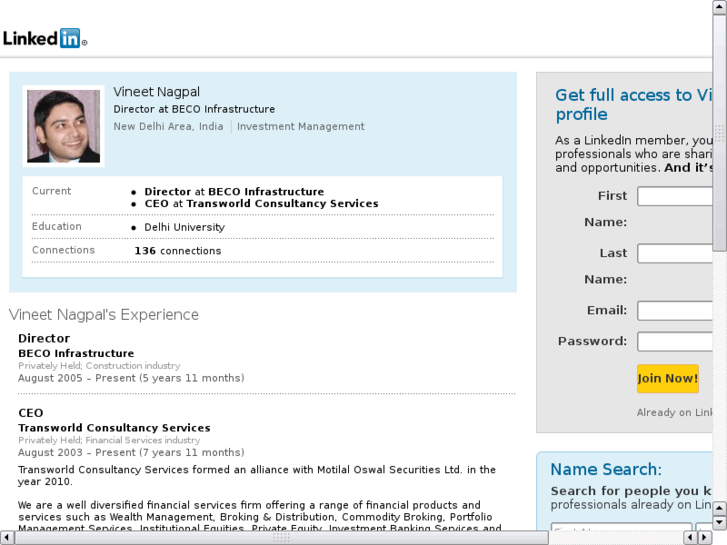Click the 'Already on LinkedIn' link
The height and width of the screenshot is (545, 727).
point(675,412)
